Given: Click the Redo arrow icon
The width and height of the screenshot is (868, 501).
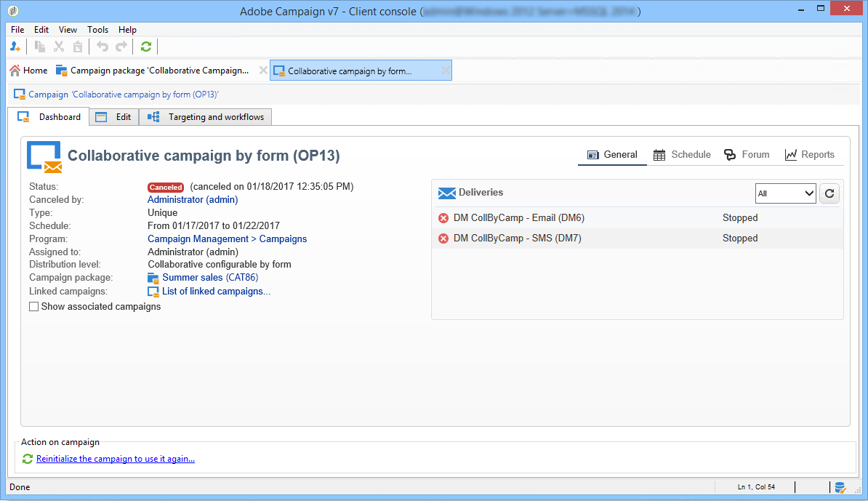Looking at the screenshot, I should pos(121,47).
